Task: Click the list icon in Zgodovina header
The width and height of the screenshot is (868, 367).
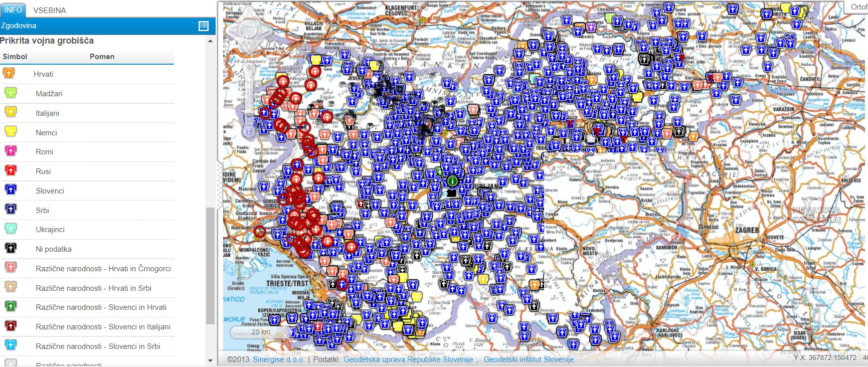Action: coord(204,26)
